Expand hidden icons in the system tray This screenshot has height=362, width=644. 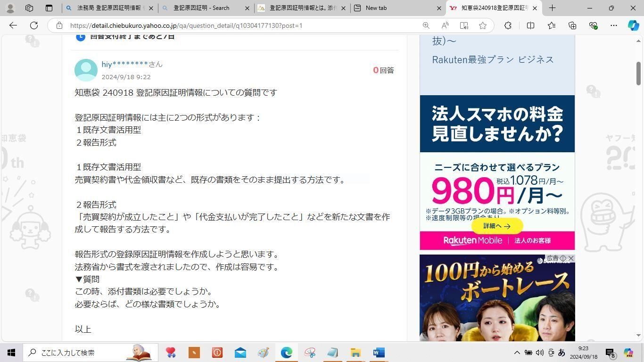pos(517,352)
